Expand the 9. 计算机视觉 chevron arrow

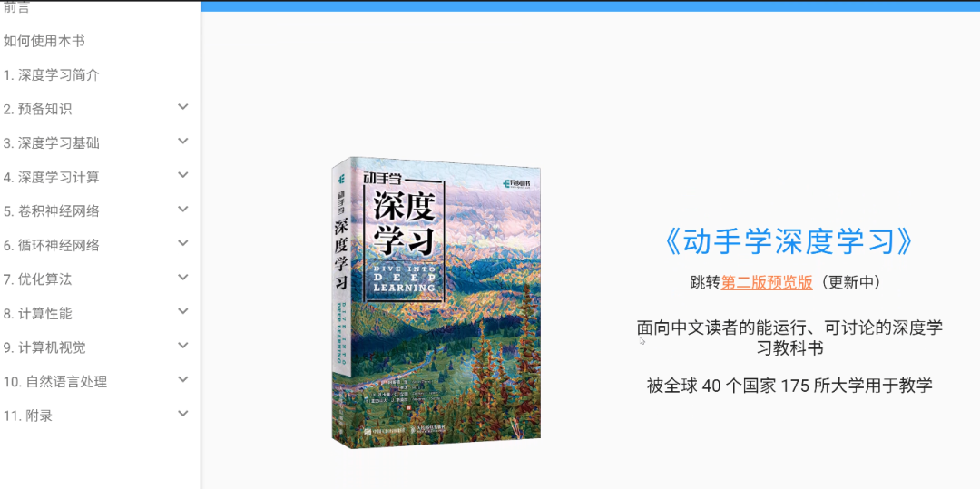[183, 346]
